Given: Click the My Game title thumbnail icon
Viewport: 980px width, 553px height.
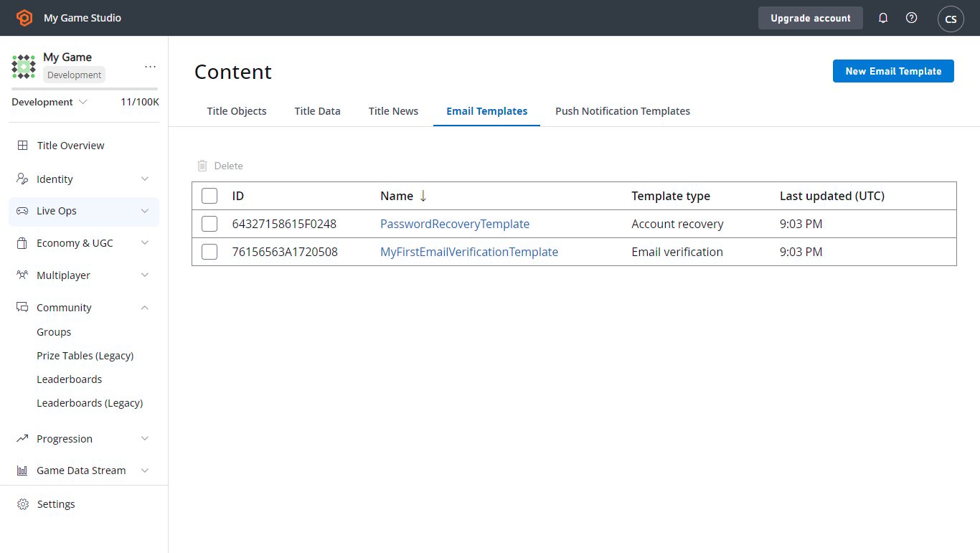Looking at the screenshot, I should pyautogui.click(x=24, y=67).
